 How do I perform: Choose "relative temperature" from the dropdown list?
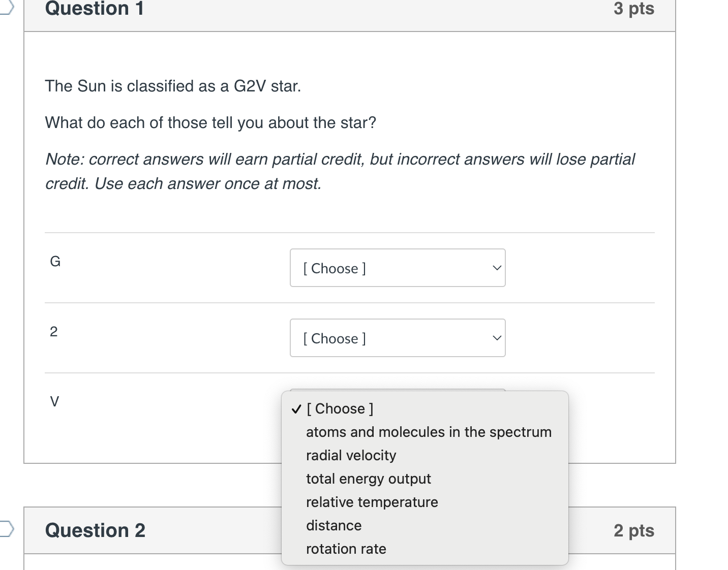(x=372, y=502)
